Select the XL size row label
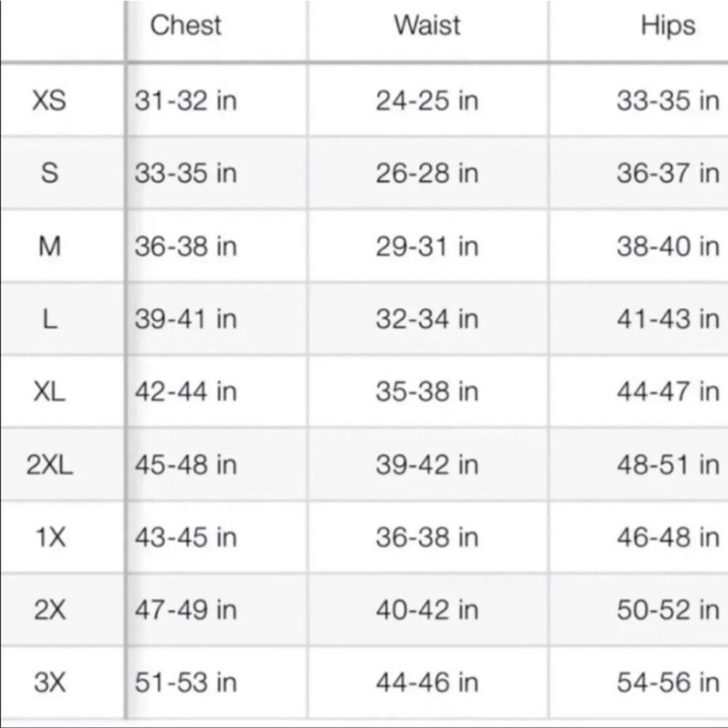Screen dimensions: 728x728 click(49, 392)
